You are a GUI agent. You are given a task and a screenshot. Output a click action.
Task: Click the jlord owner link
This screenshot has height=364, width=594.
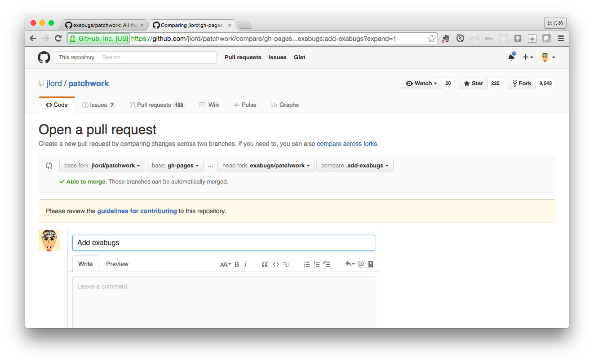54,83
